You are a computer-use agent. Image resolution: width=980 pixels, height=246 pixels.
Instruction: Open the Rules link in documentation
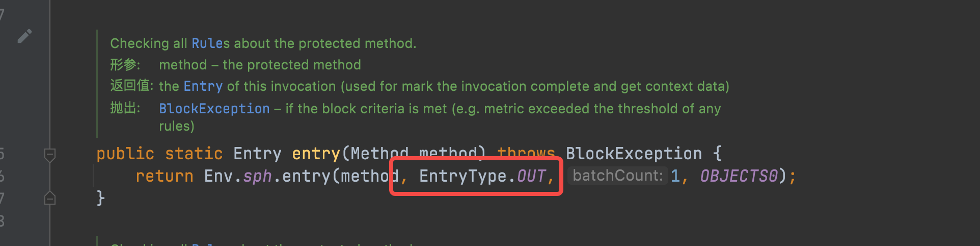point(210,43)
